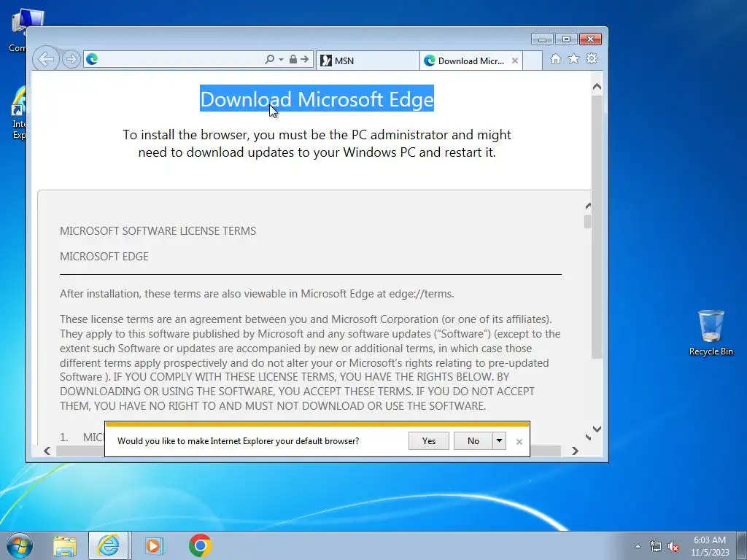
Task: Open the Windows Start menu
Action: [x=20, y=545]
